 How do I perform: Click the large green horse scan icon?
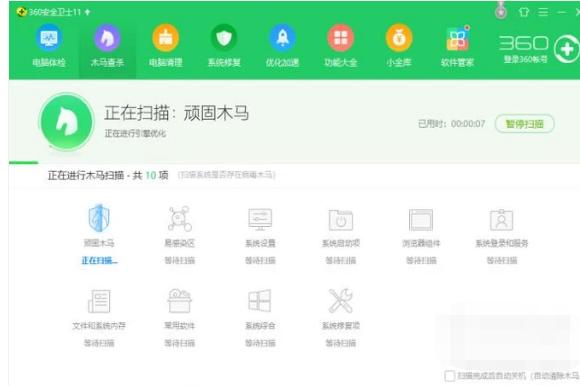(x=67, y=122)
